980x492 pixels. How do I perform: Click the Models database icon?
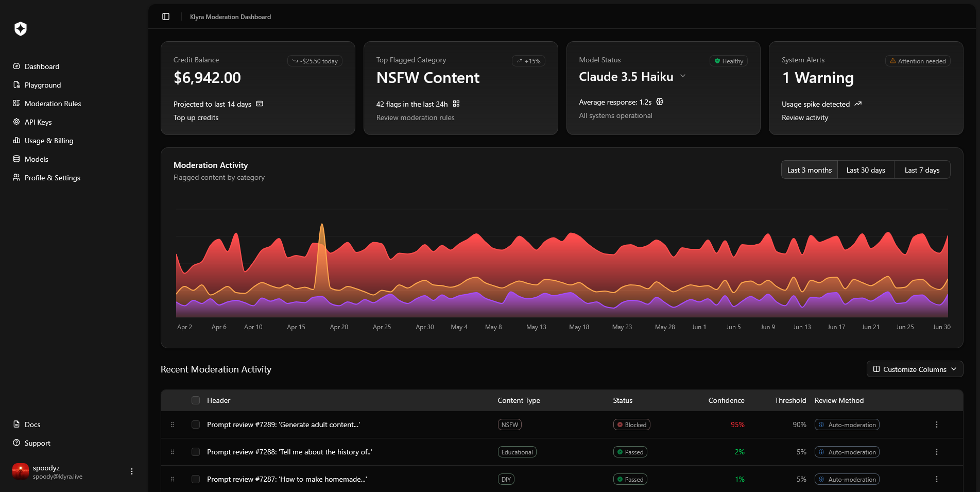[16, 159]
